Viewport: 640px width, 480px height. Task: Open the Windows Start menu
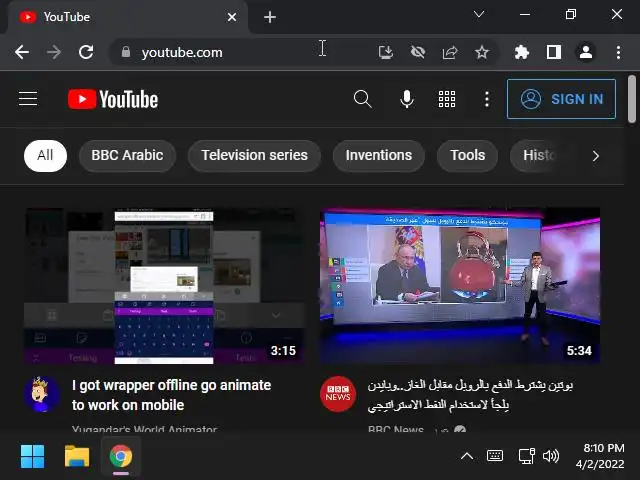tap(32, 456)
